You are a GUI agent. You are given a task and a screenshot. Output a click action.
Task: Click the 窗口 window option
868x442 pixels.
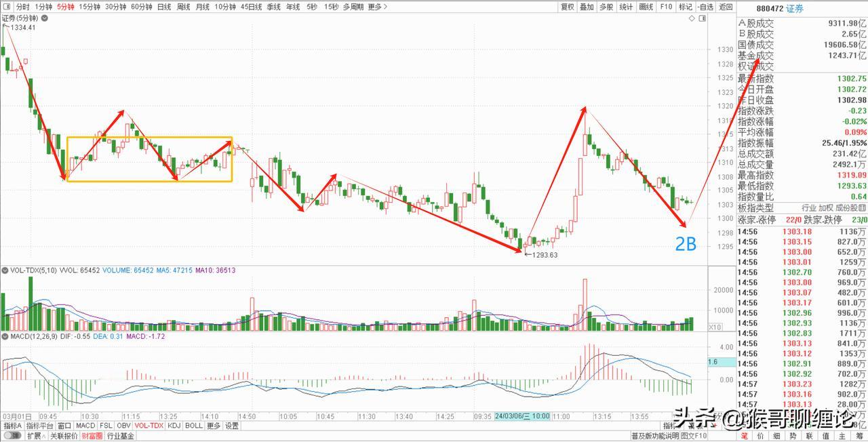click(64, 426)
